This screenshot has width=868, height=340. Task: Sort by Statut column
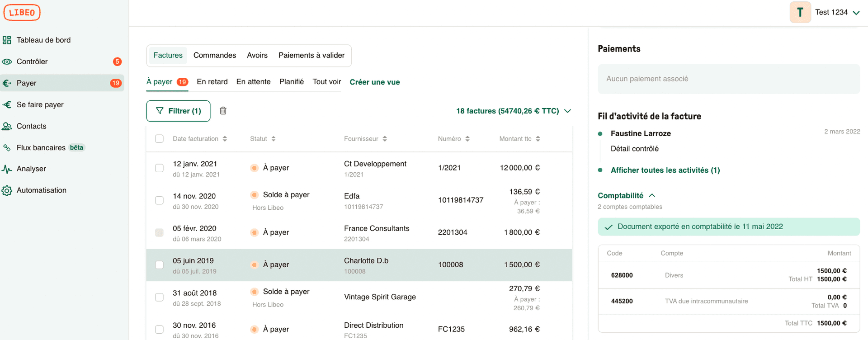[x=263, y=139]
